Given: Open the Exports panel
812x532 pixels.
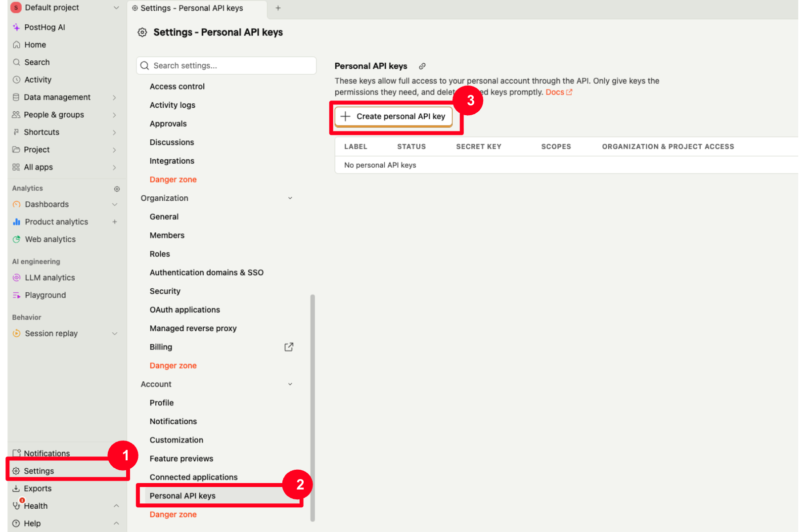Looking at the screenshot, I should 37,488.
